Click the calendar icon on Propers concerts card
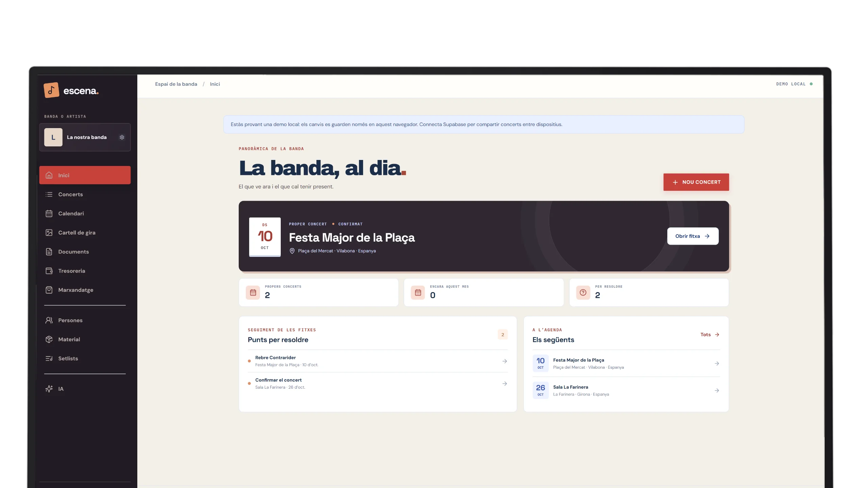This screenshot has height=488, width=868. 253,292
